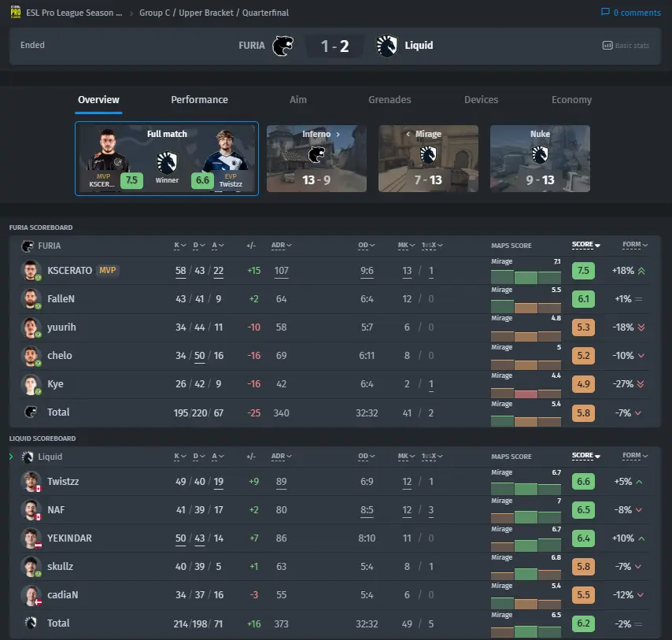Sort FURIA scoreboard by FORM
Screen dimensions: 672x640
point(635,244)
